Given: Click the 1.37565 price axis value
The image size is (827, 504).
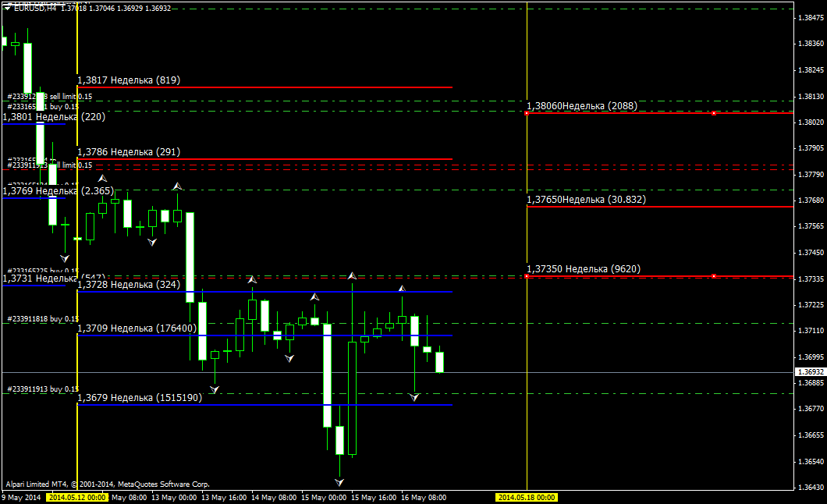Looking at the screenshot, I should [811, 226].
